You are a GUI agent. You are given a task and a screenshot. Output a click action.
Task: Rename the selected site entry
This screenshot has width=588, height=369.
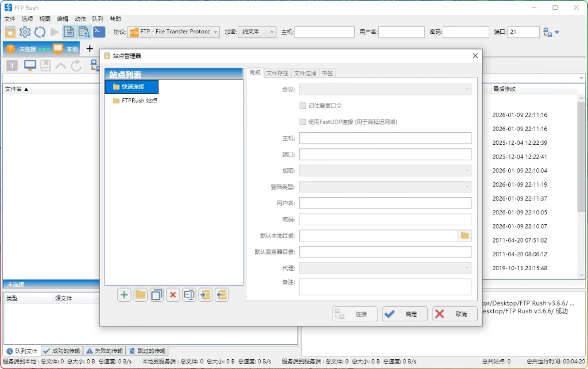tap(188, 295)
